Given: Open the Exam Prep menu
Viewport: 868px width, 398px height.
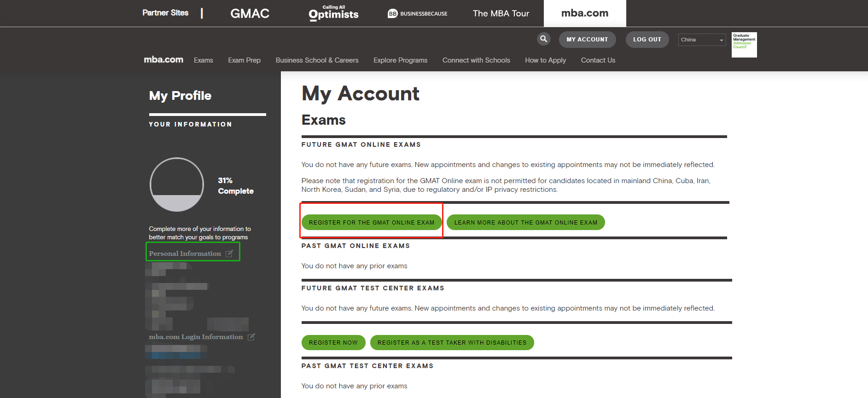Looking at the screenshot, I should coord(244,60).
